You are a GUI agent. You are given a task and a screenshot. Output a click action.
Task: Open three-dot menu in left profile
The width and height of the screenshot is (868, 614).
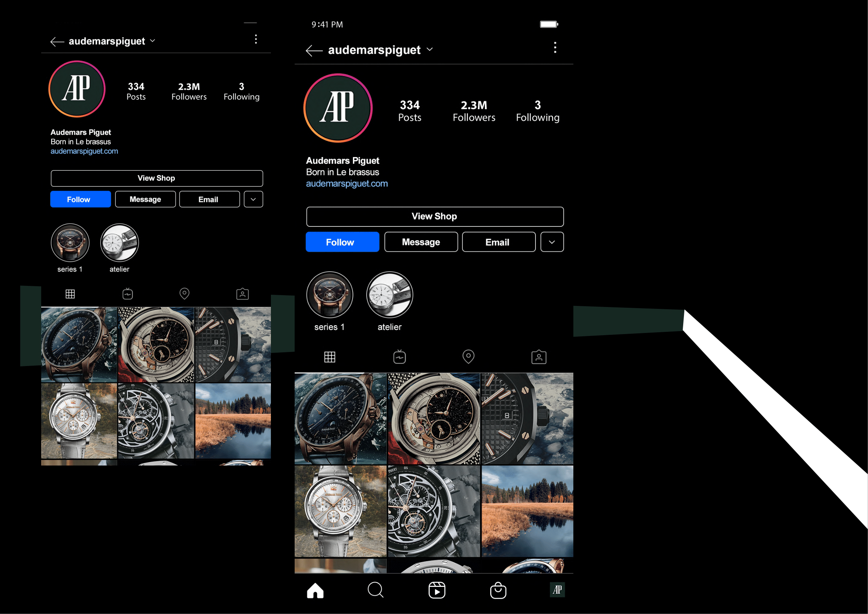(256, 39)
